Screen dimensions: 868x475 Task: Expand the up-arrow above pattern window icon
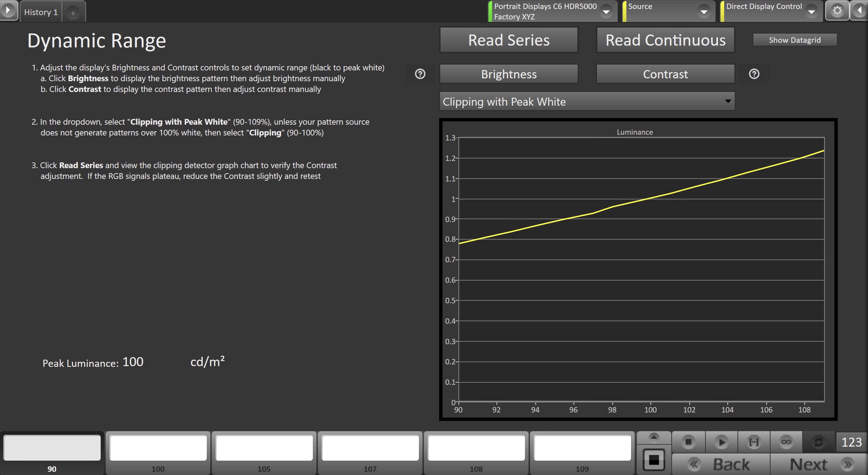[x=654, y=437]
